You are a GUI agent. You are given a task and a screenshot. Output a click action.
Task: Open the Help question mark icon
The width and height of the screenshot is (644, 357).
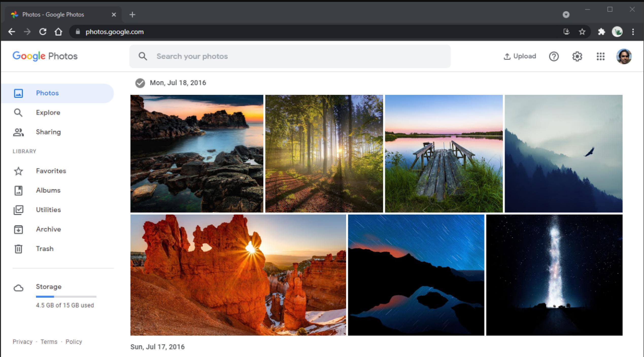554,56
